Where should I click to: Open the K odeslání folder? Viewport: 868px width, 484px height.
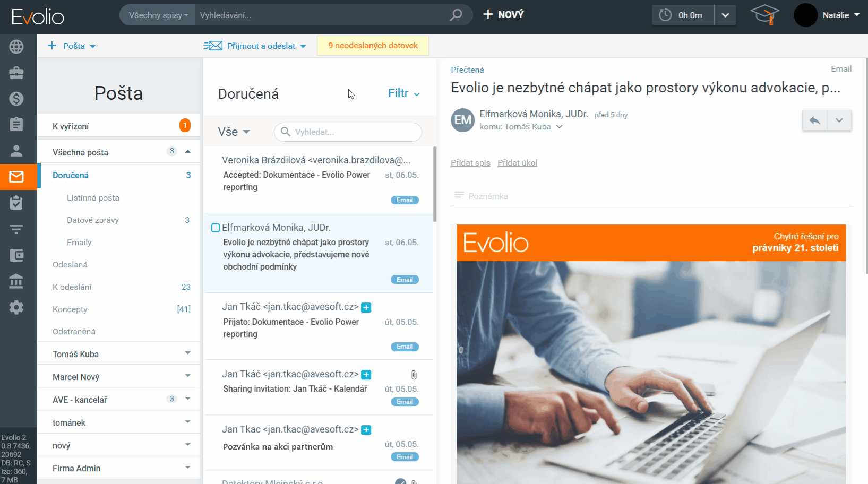(x=72, y=287)
